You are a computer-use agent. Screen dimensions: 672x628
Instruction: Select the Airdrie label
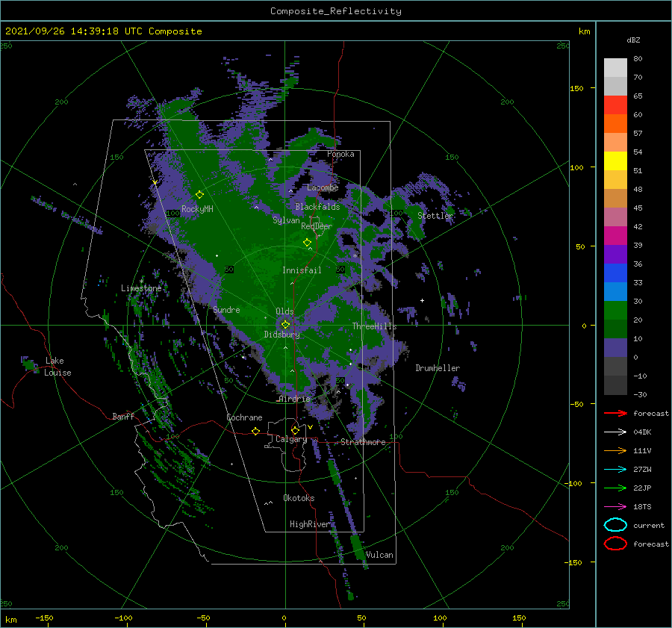(294, 399)
